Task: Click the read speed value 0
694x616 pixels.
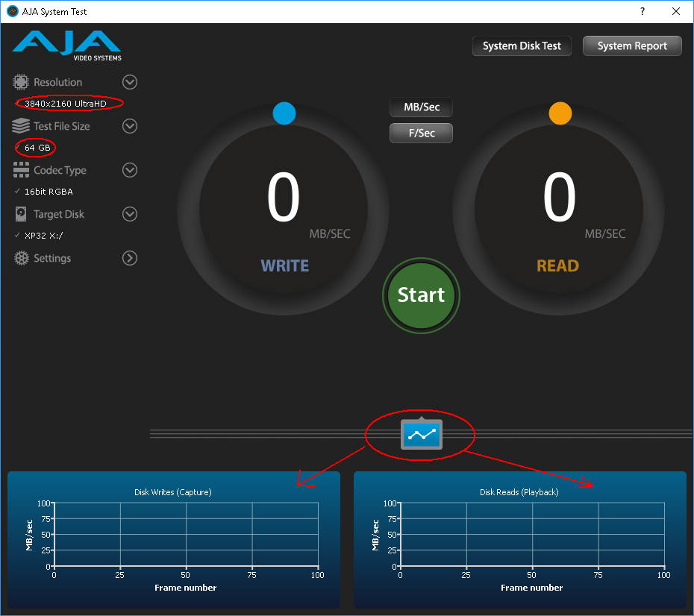Action: 560,197
